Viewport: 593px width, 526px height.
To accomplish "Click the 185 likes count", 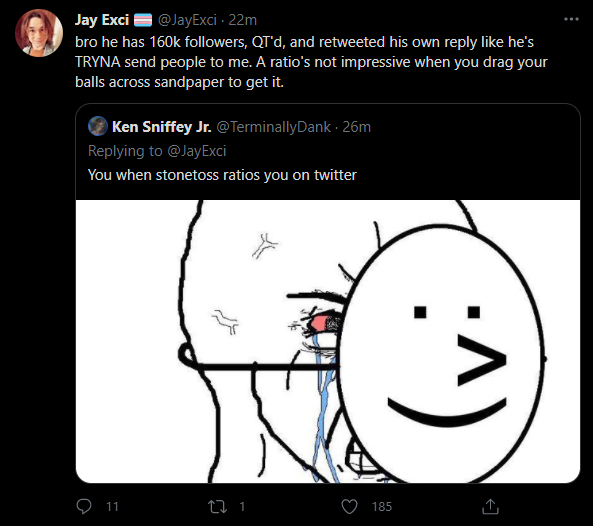I will (x=382, y=507).
